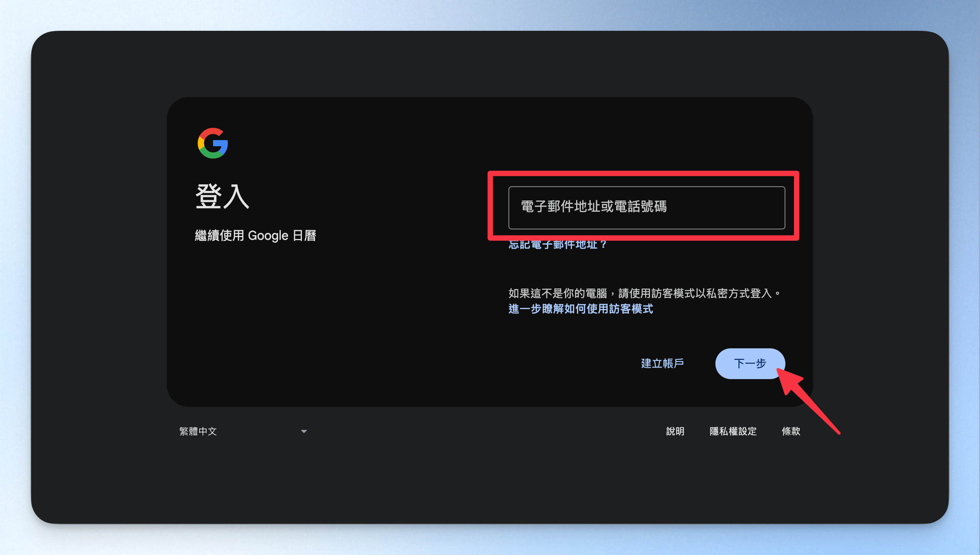Open the 說明 help link
980x555 pixels.
point(675,431)
